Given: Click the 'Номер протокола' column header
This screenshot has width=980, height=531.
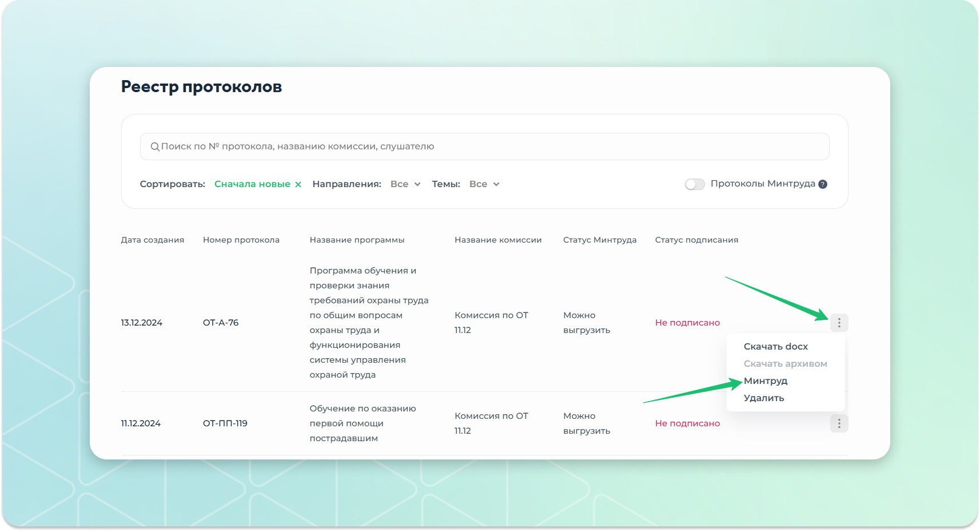Looking at the screenshot, I should 241,240.
